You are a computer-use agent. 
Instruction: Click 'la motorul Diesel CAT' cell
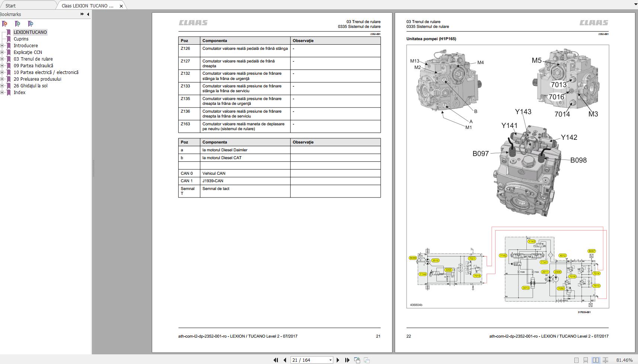(x=245, y=158)
